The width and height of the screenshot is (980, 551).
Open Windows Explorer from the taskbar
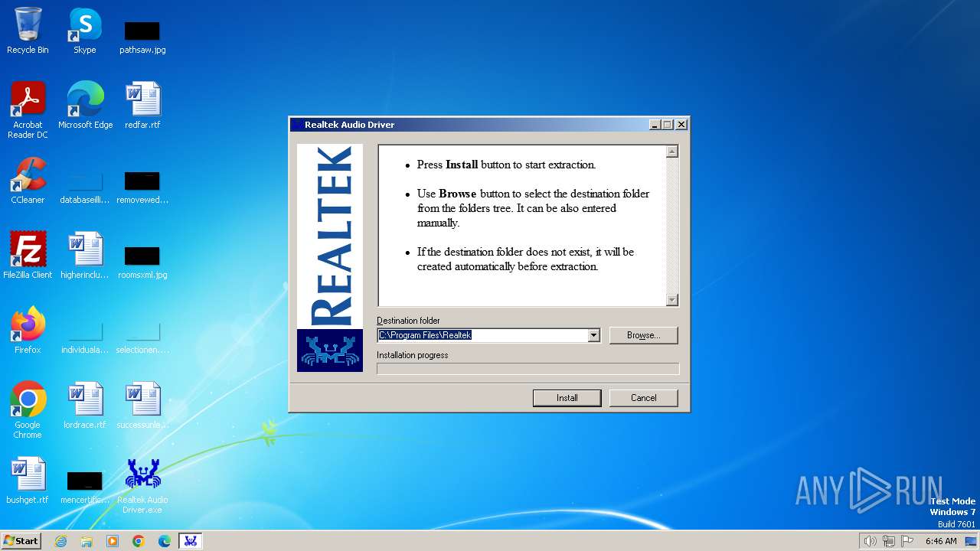tap(87, 541)
